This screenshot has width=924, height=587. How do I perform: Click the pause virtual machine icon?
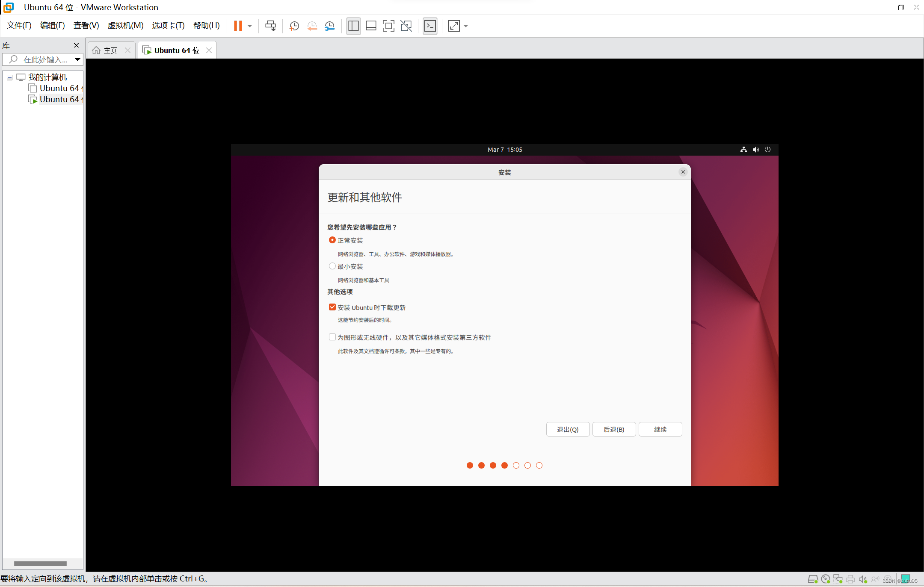click(238, 26)
